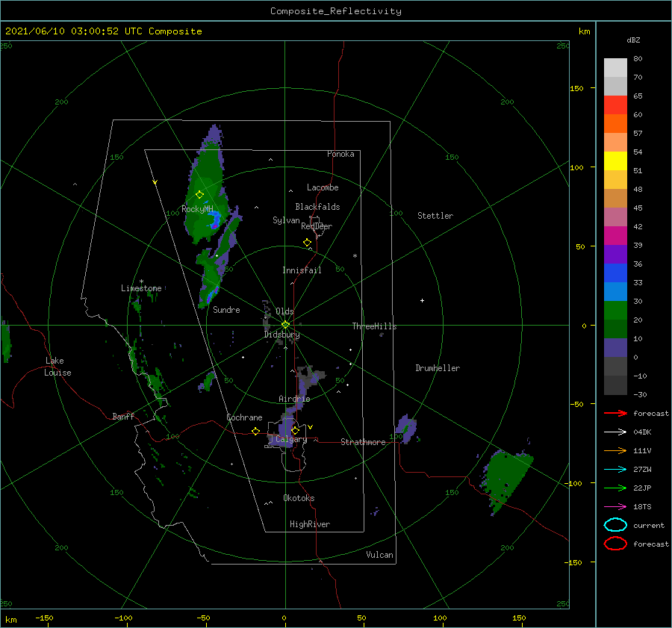Screen dimensions: 672x628
Task: Click the asterisk marker east of Innisfail
Action: click(355, 256)
